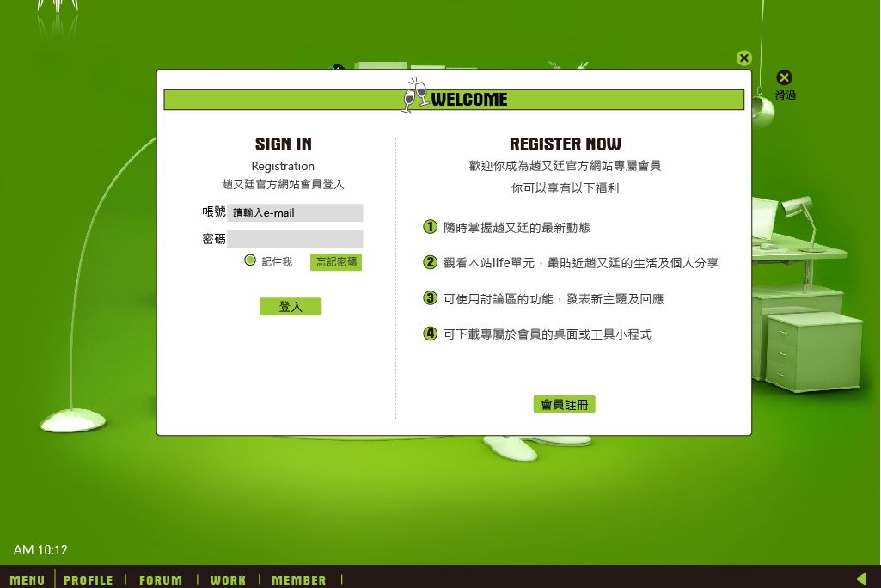Open the MENU item in bottom bar

point(28,580)
